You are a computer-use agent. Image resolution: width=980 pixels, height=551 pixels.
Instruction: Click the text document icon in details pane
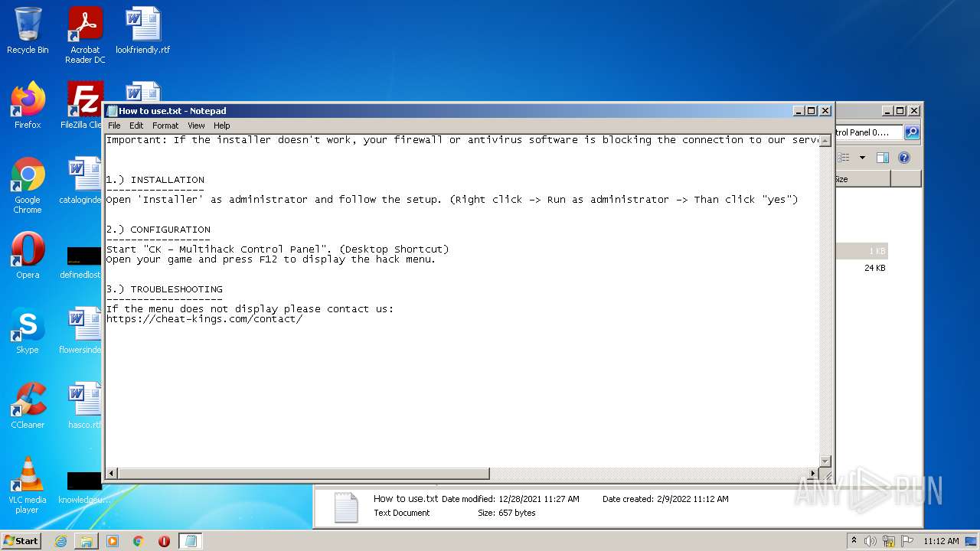(346, 507)
